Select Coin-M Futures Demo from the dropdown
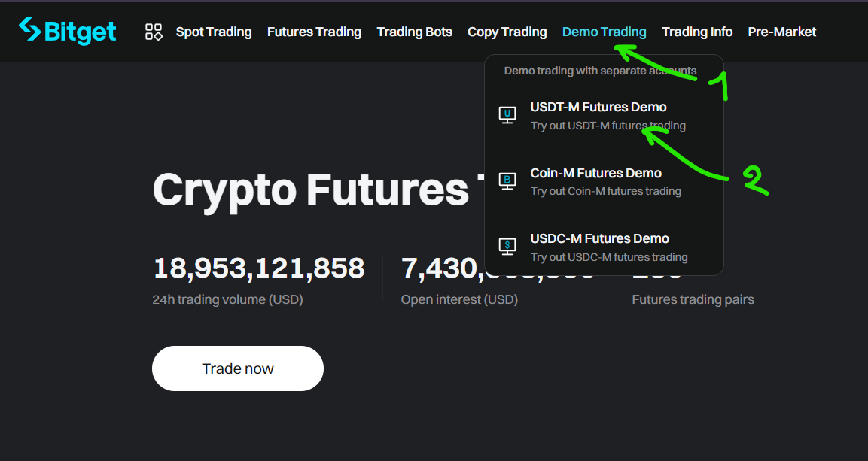Viewport: 868px width, 461px height. [596, 173]
